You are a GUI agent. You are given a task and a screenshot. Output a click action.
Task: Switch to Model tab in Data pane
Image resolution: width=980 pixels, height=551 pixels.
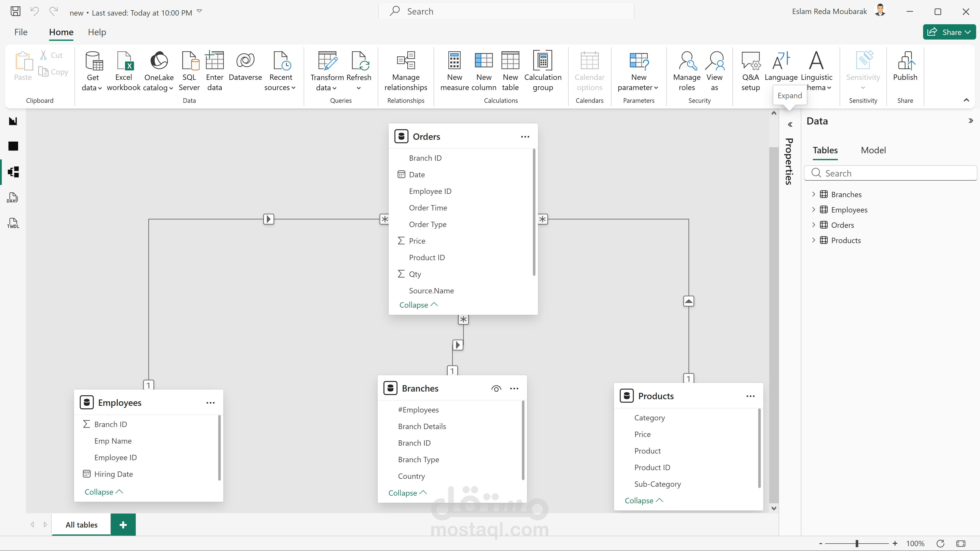873,150
